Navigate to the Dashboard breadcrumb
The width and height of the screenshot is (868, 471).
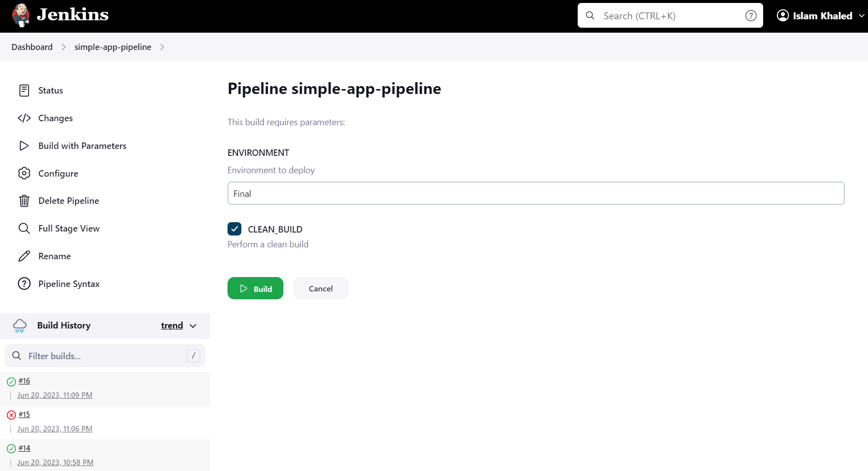[32, 47]
